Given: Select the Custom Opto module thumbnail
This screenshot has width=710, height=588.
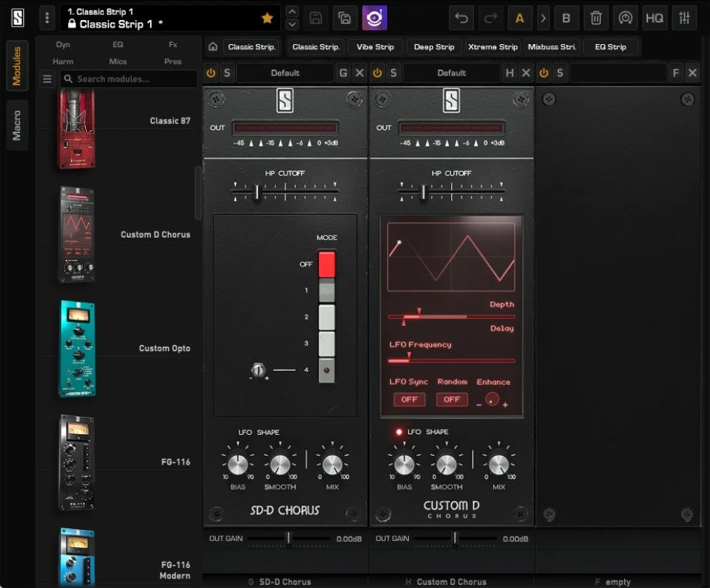Looking at the screenshot, I should 78,349.
